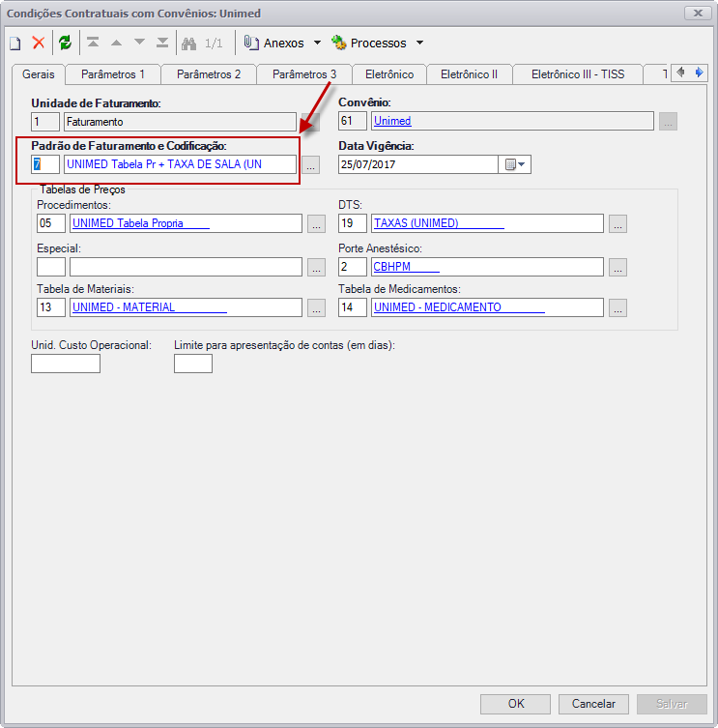Viewport: 718px width, 728px height.
Task: Click the UNIMED - MATERIAL link
Action: tap(150, 307)
